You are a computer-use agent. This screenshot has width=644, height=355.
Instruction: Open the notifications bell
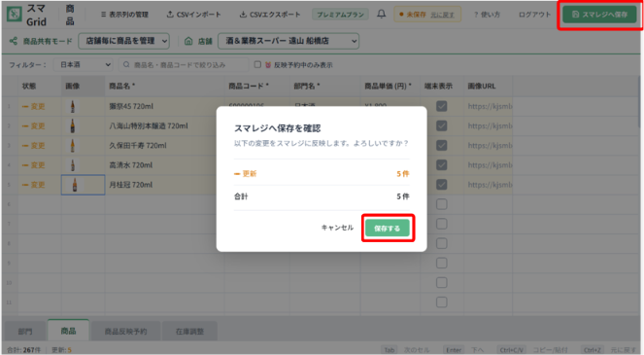382,15
